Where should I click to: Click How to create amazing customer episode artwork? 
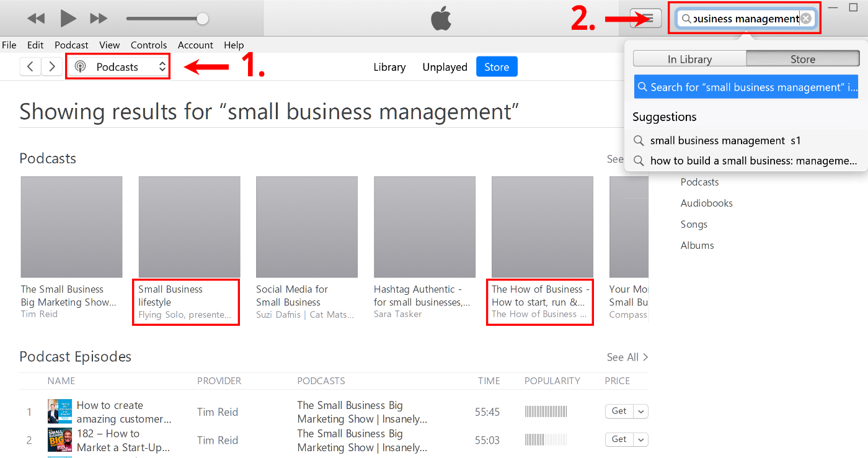pyautogui.click(x=60, y=411)
